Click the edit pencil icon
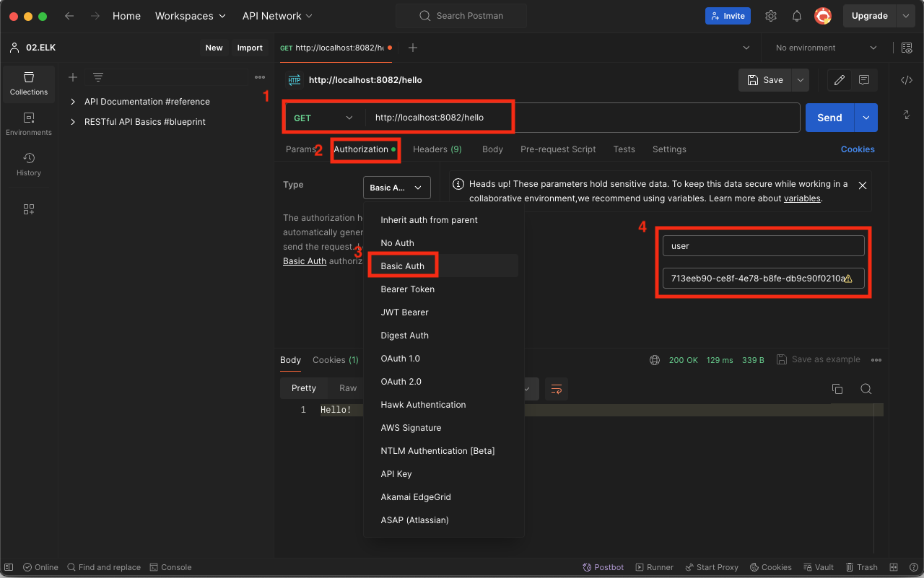Screen dimensions: 924x578 tap(840, 80)
